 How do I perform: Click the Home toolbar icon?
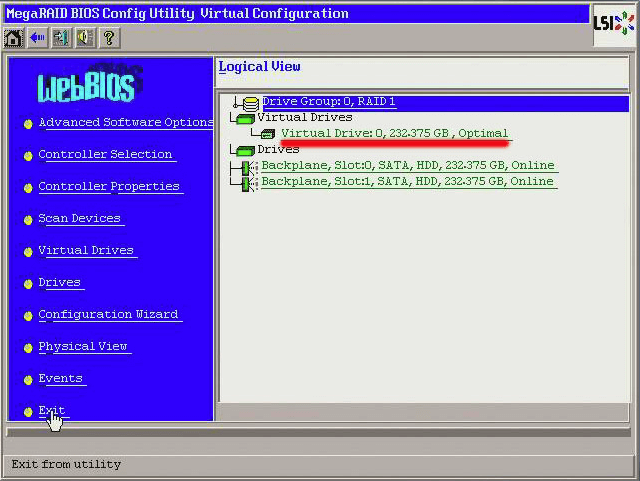14,38
